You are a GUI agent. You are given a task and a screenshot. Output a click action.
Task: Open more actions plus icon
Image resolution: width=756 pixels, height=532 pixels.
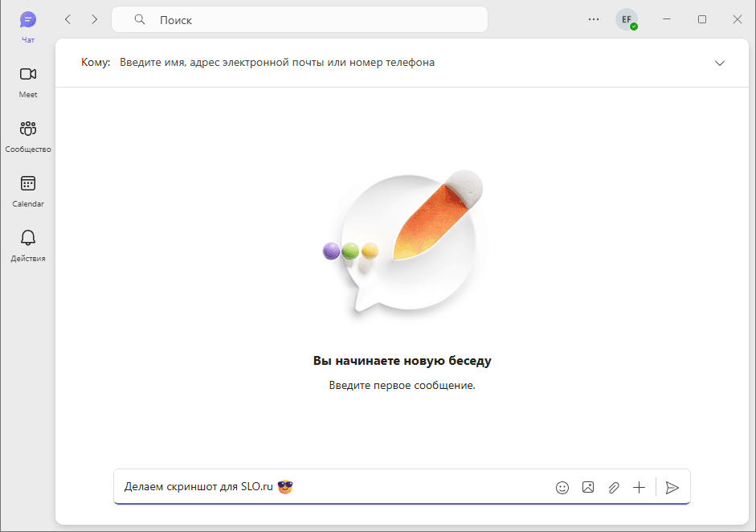639,487
